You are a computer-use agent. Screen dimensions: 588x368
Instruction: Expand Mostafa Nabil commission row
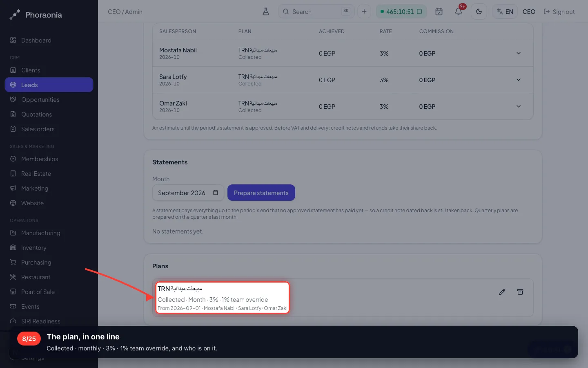click(519, 53)
